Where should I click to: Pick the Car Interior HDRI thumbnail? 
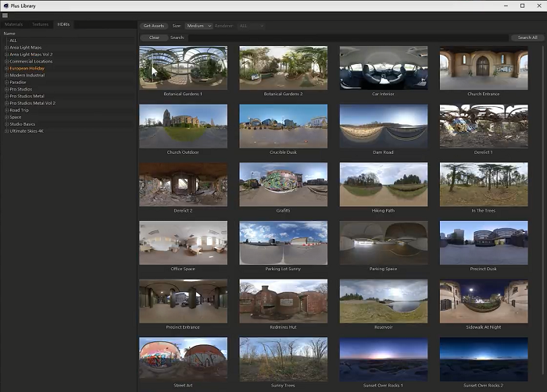[x=384, y=68]
